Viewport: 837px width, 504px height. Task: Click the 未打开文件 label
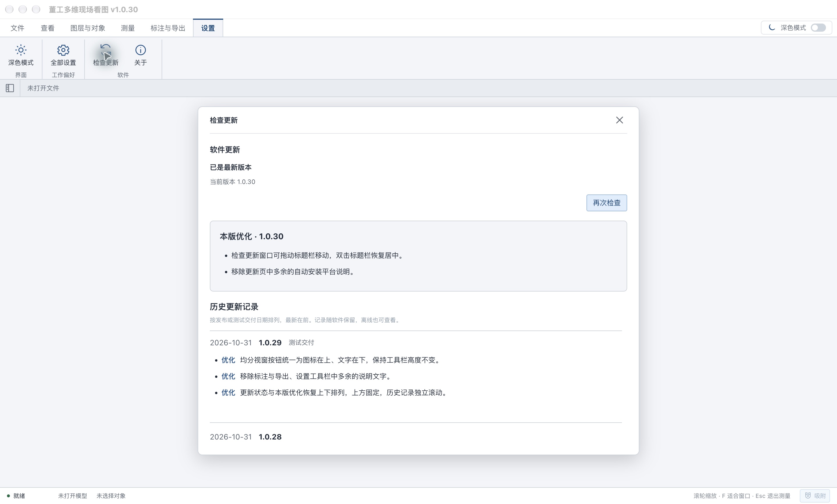[x=43, y=88]
